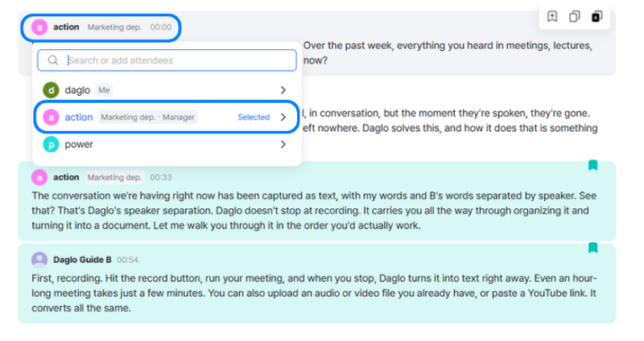Click the Selected label on action row

click(254, 117)
